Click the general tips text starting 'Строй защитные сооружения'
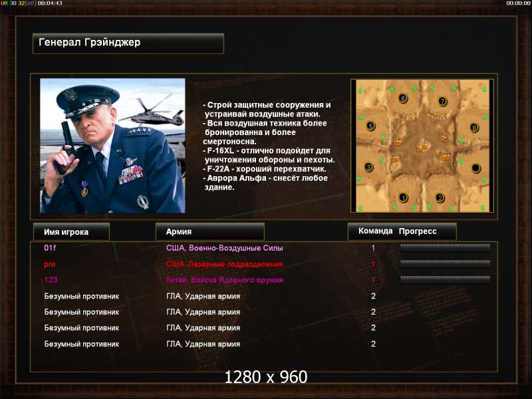Image resolution: width=532 pixels, height=399 pixels. coord(269,146)
